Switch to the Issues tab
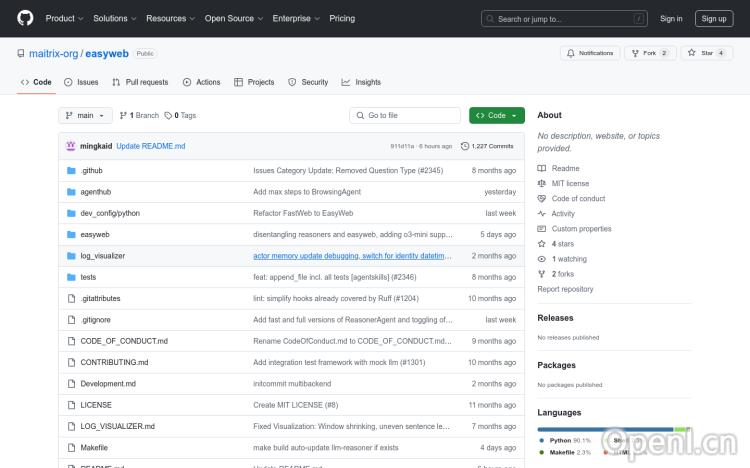The height and width of the screenshot is (468, 750). (x=81, y=82)
